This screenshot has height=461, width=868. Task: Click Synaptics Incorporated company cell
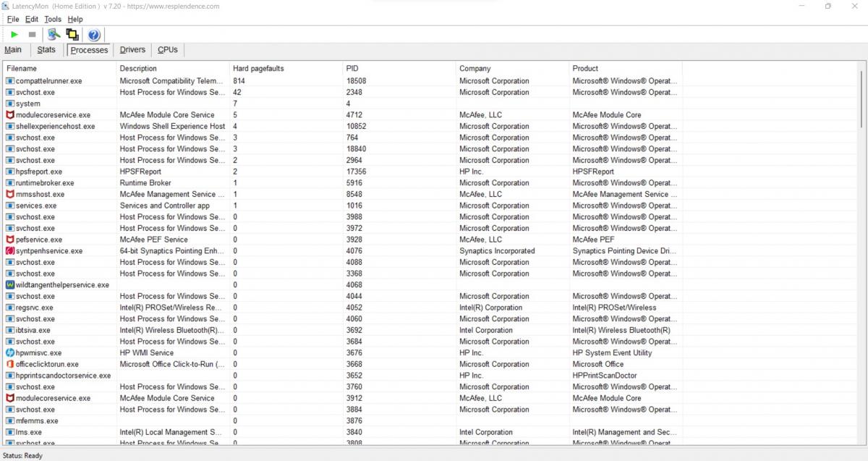[x=497, y=251]
